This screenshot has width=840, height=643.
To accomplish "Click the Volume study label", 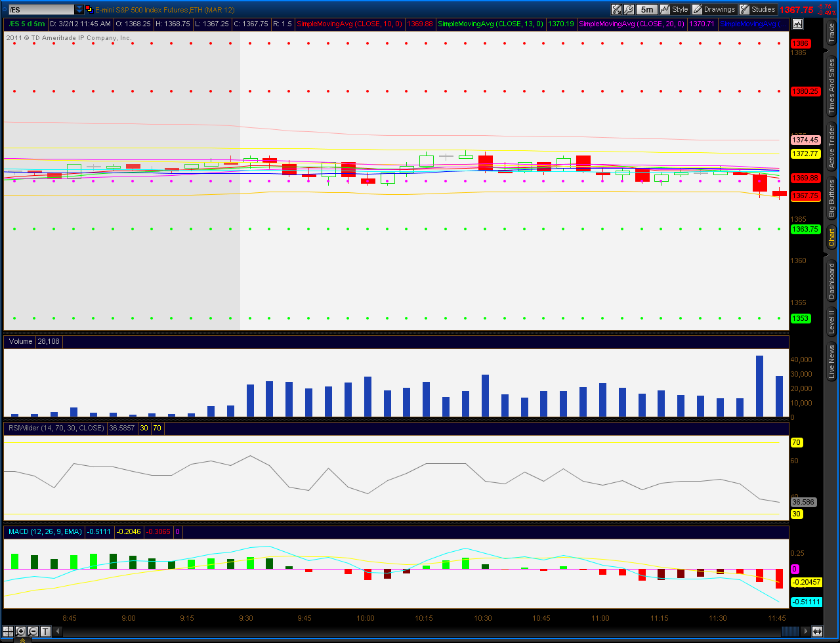I will coord(20,341).
